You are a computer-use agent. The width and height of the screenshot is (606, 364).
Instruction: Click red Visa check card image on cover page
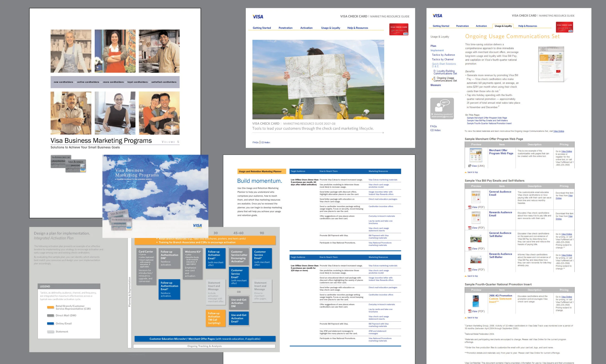399,29
